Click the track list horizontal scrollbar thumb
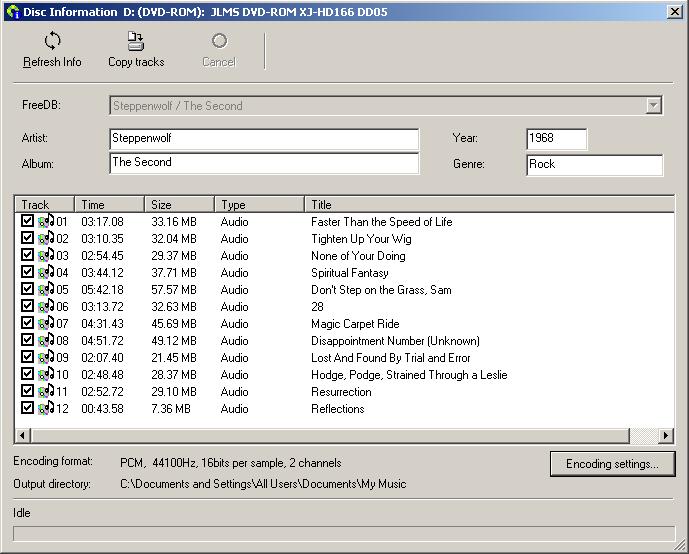Image resolution: width=689 pixels, height=554 pixels. 330,435
